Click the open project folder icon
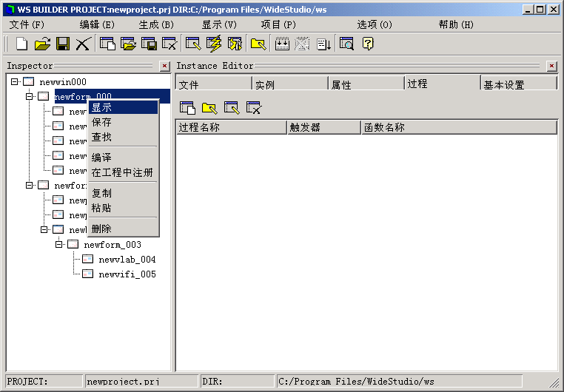This screenshot has width=564, height=392. [42, 44]
